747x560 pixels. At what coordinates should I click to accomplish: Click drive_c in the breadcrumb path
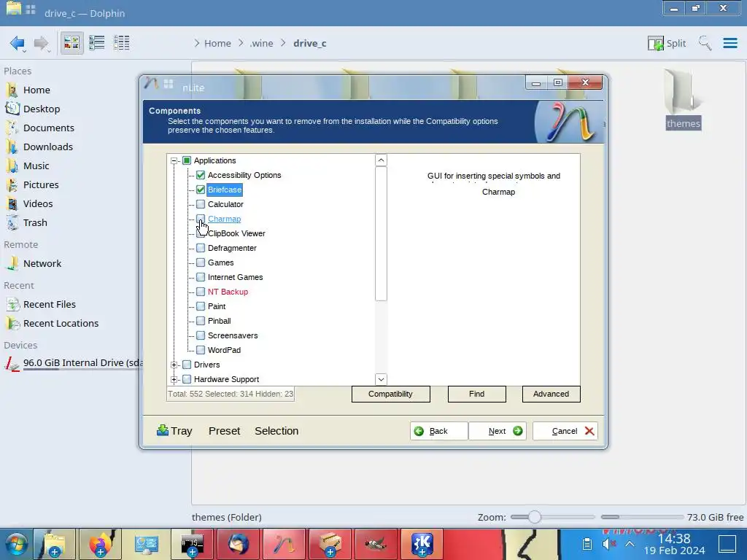pyautogui.click(x=309, y=43)
